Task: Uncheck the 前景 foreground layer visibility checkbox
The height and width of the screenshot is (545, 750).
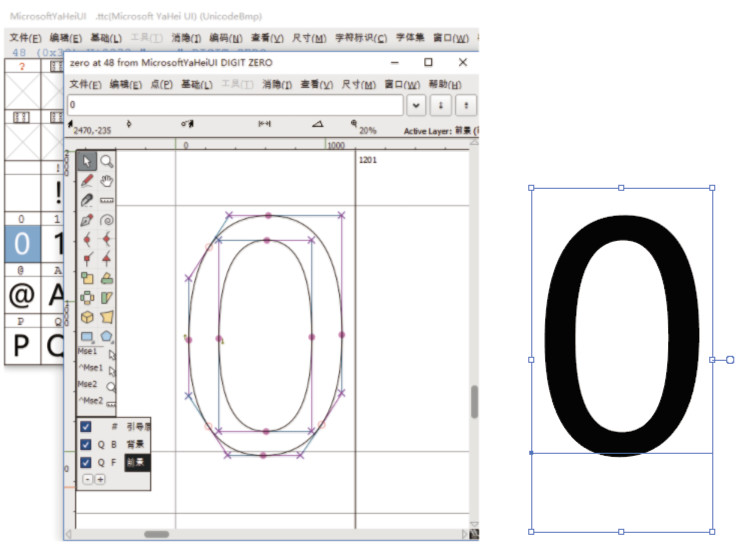Action: click(x=86, y=462)
